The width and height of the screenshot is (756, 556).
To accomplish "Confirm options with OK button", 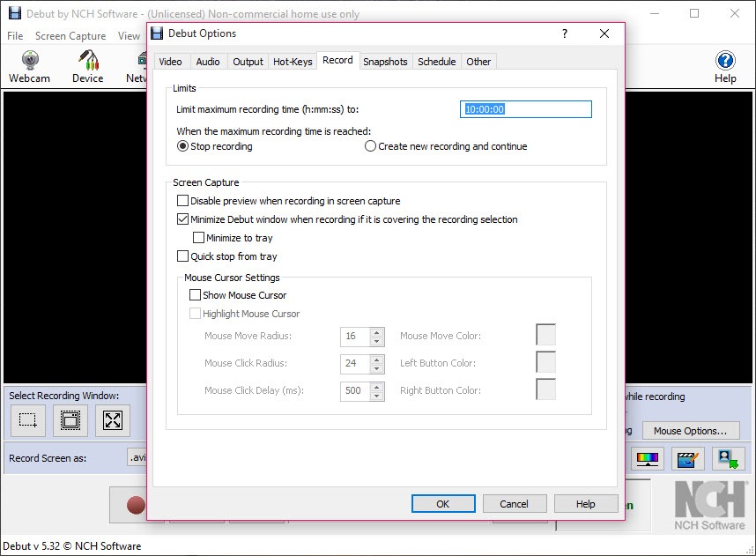I will [443, 504].
